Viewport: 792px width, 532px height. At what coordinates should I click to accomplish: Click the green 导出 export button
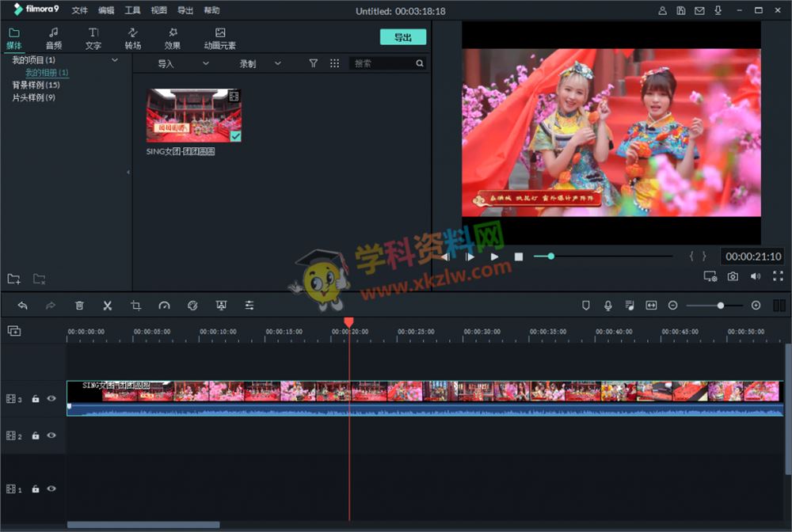click(402, 37)
